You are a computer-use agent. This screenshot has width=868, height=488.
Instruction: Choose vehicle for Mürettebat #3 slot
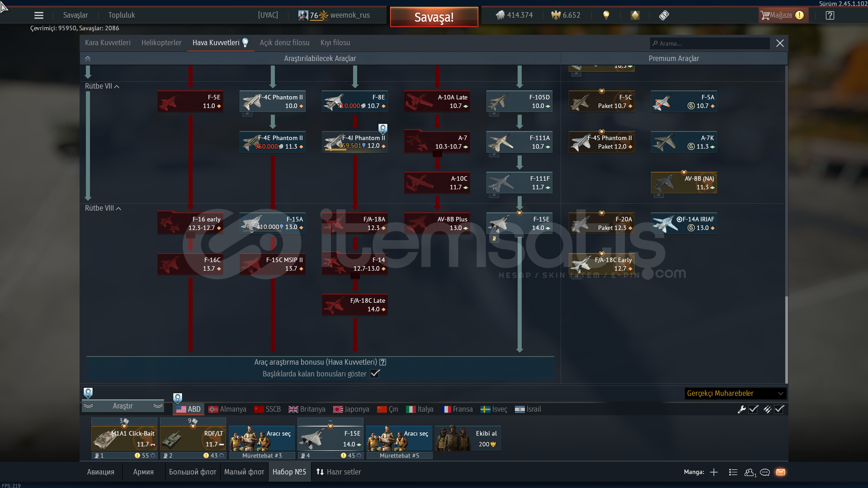[x=262, y=438]
